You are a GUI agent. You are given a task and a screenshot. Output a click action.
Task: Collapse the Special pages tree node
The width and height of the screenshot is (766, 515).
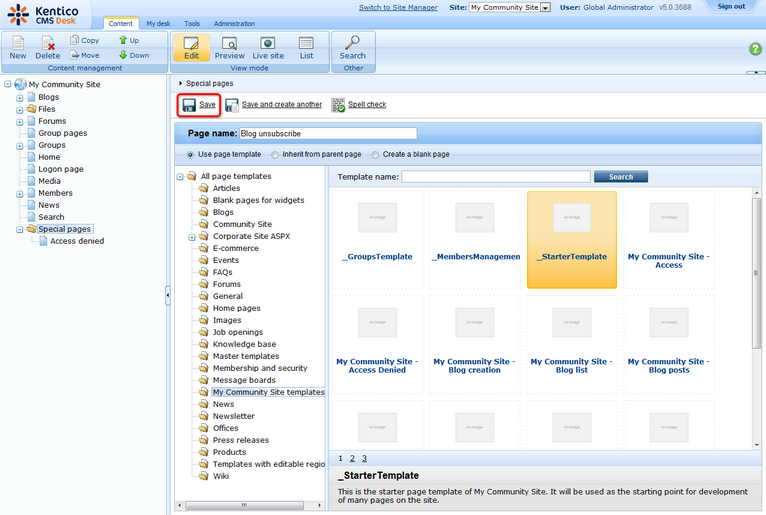click(20, 229)
